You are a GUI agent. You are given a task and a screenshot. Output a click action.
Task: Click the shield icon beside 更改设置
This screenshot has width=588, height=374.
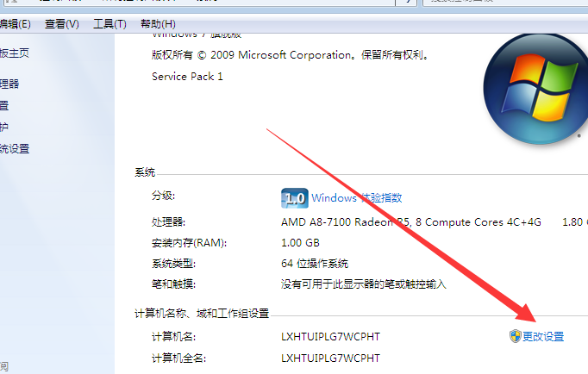516,336
